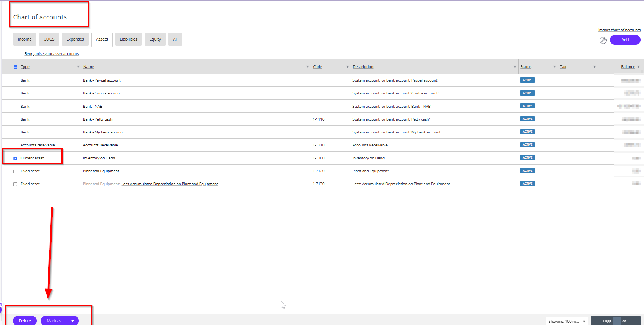Click 'Accounts receivable' type cell

pos(38,145)
